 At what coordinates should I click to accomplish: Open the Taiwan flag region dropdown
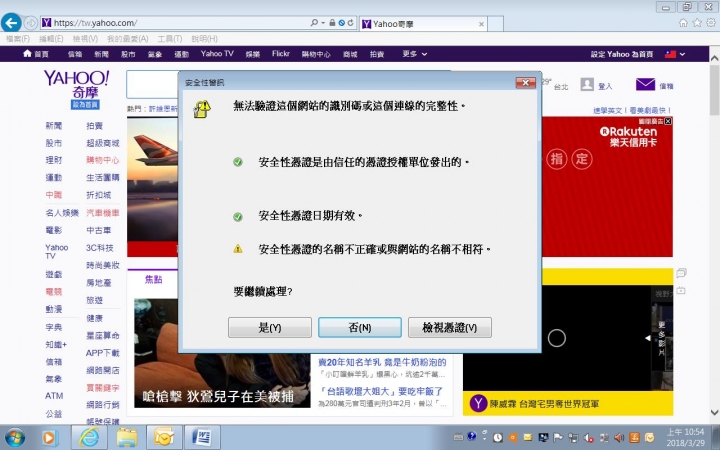click(x=675, y=54)
